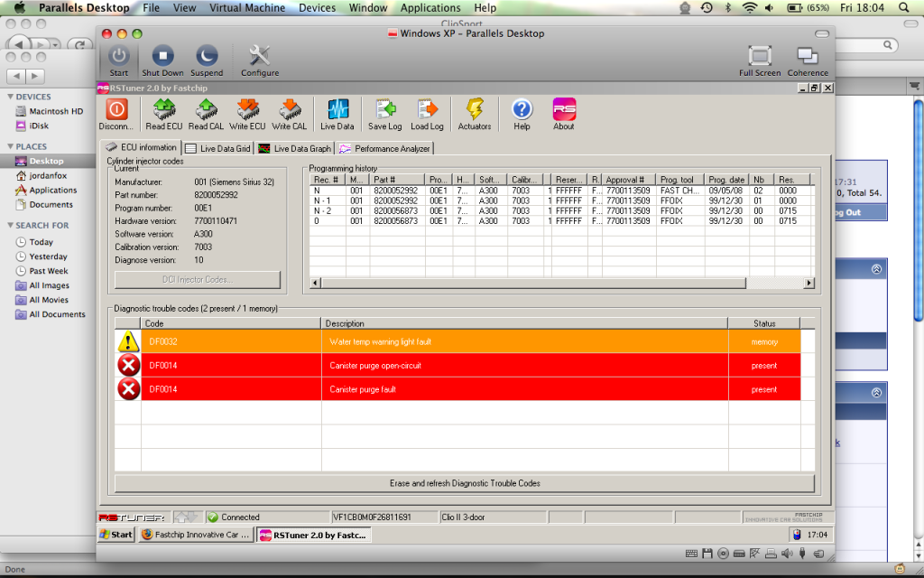Click the Disconnect power icon

pos(117,109)
